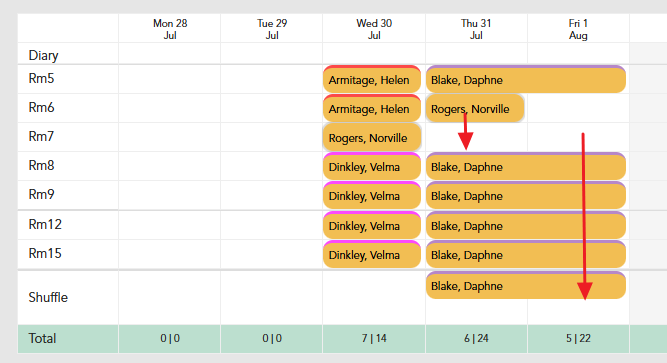
Task: Click Dinkley, Velma booking in Rm8
Action: click(x=372, y=166)
